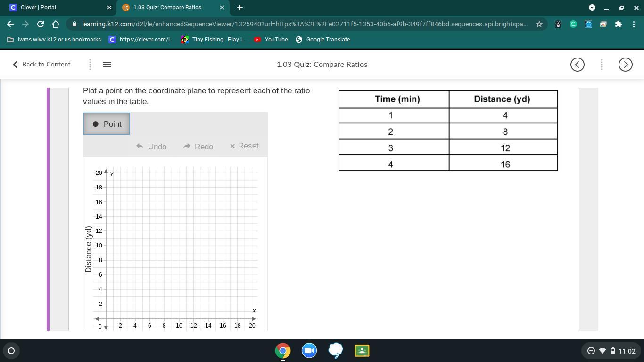Click the address bar URL

pos(305,24)
